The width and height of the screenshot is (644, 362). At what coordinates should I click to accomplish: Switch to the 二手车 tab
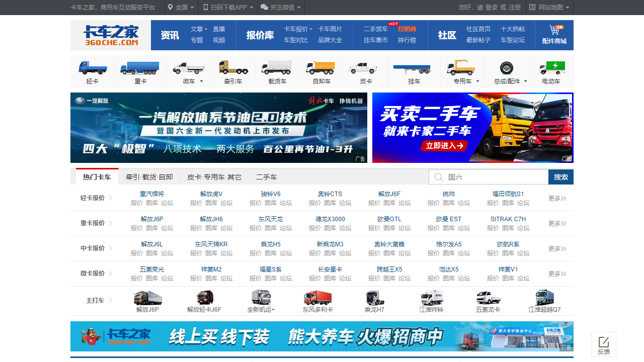tap(267, 177)
